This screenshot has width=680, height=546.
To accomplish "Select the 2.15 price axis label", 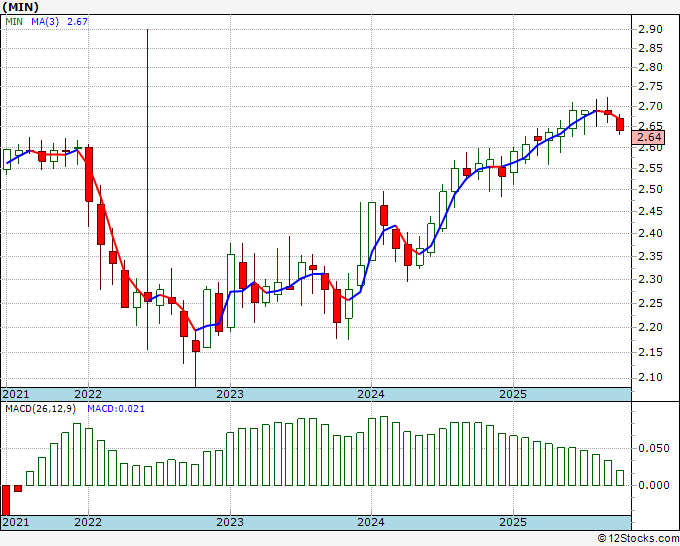I will coord(650,352).
